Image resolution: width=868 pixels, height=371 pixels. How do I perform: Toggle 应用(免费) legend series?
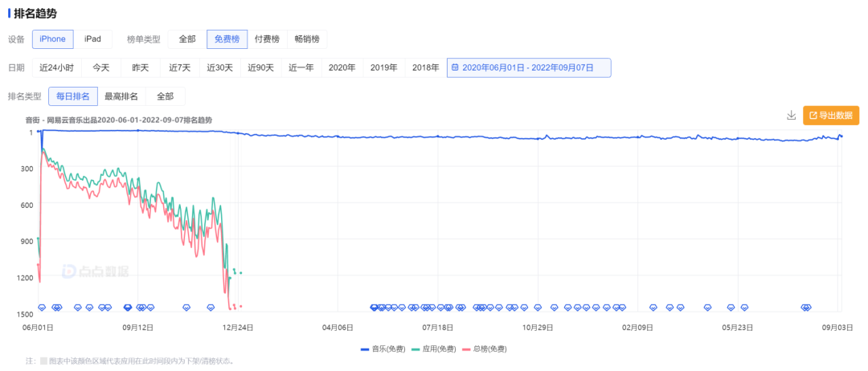(434, 349)
